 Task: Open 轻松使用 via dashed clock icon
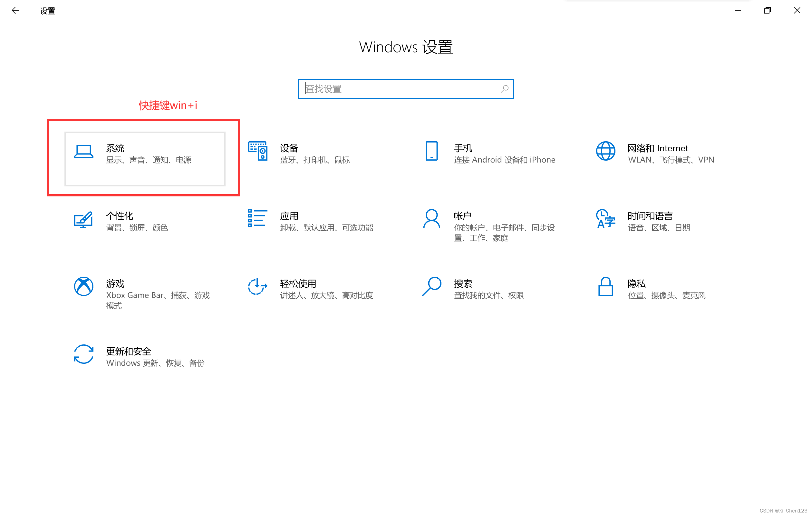tap(258, 286)
